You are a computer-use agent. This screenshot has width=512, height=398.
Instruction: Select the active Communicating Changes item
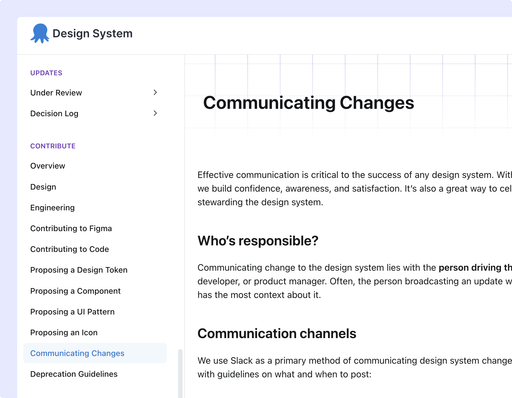point(95,353)
